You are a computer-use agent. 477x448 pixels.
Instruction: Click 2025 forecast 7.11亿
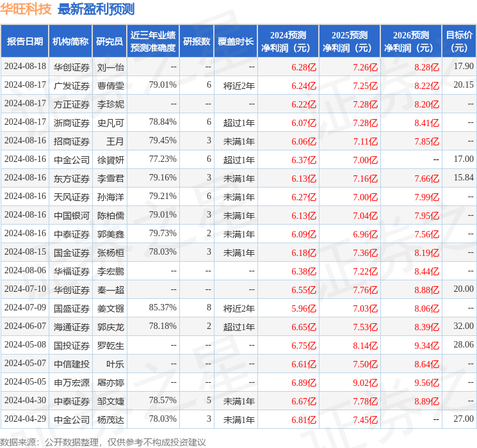tap(365, 141)
